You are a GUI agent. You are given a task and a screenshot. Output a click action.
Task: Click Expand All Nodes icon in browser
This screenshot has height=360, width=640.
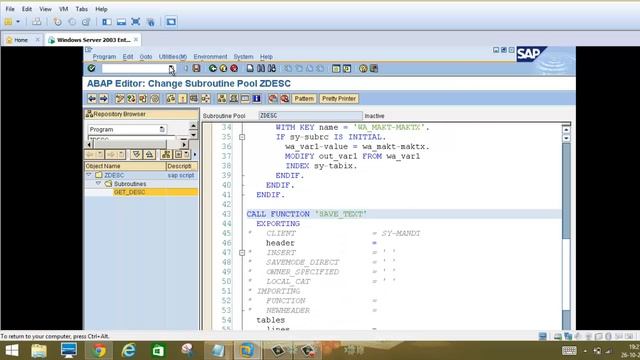coord(136,155)
